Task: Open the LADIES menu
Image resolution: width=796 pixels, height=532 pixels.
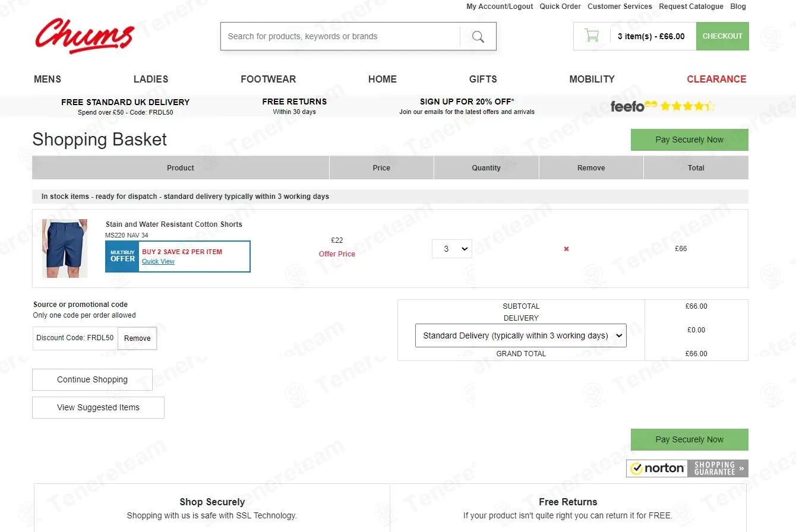Action: point(151,79)
